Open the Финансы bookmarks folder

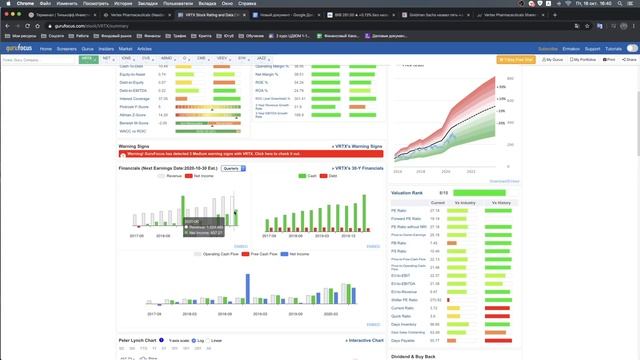click(149, 36)
